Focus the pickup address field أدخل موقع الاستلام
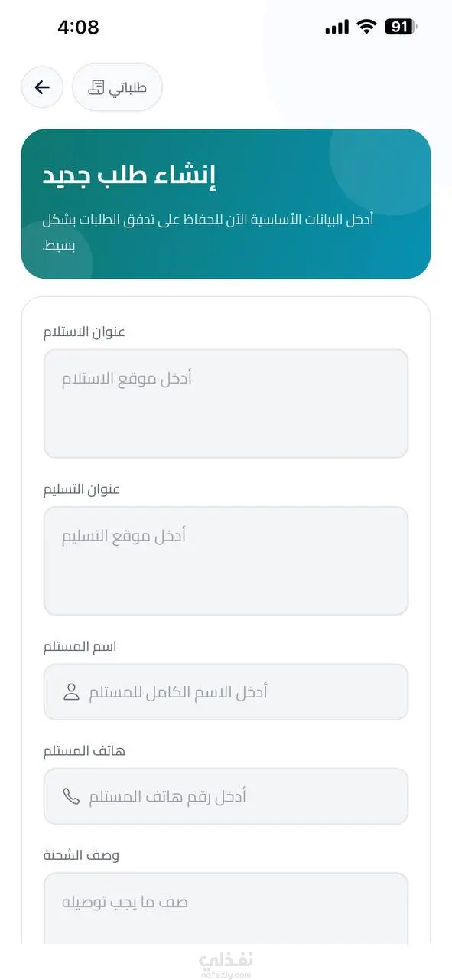 [226, 403]
